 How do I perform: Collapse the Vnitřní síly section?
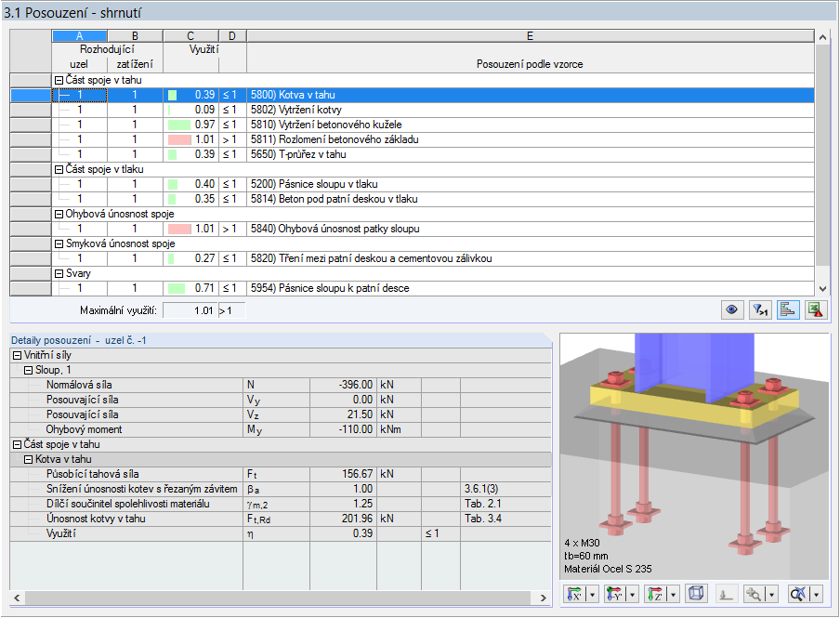tap(17, 355)
